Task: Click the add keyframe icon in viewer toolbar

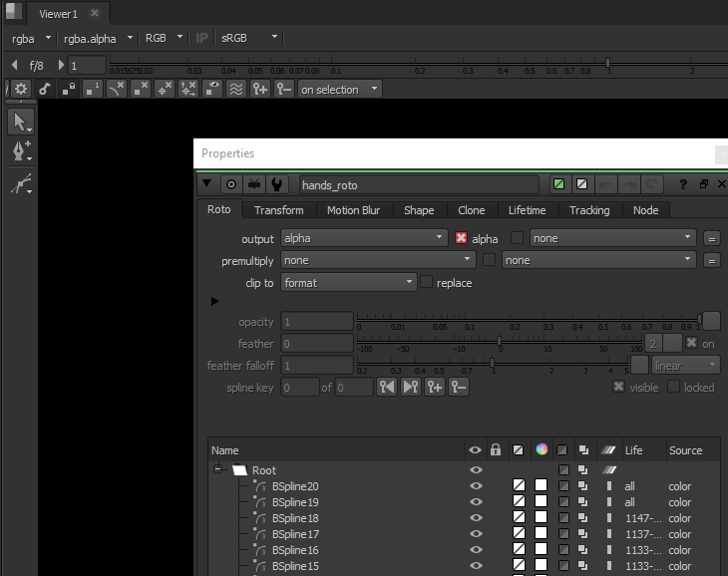Action: (260, 89)
